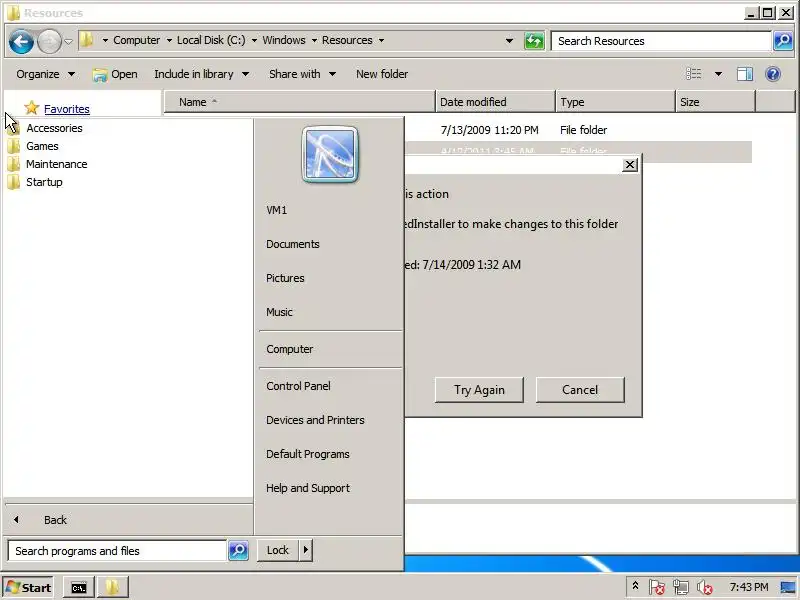800x600 pixels.
Task: Click the Action Center flag tray icon
Action: tap(657, 588)
